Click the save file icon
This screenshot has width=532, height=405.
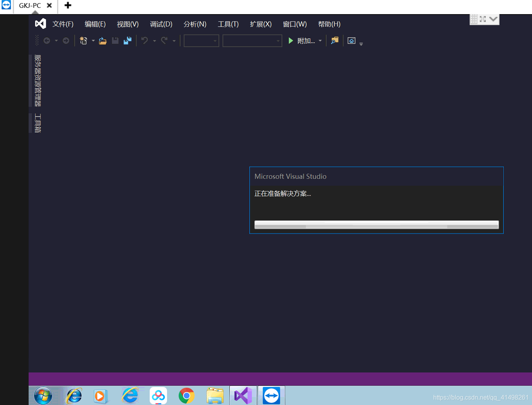click(x=115, y=41)
